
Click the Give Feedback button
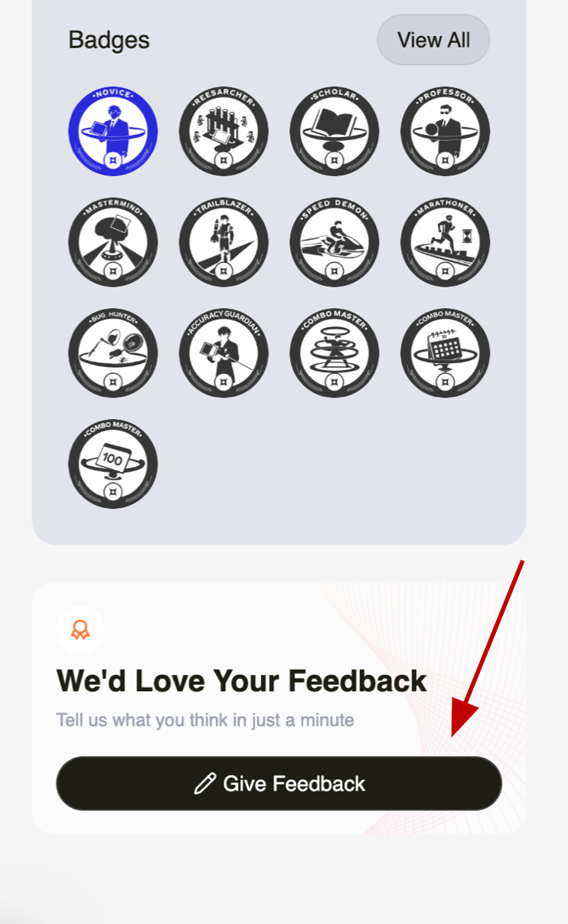pyautogui.click(x=279, y=783)
